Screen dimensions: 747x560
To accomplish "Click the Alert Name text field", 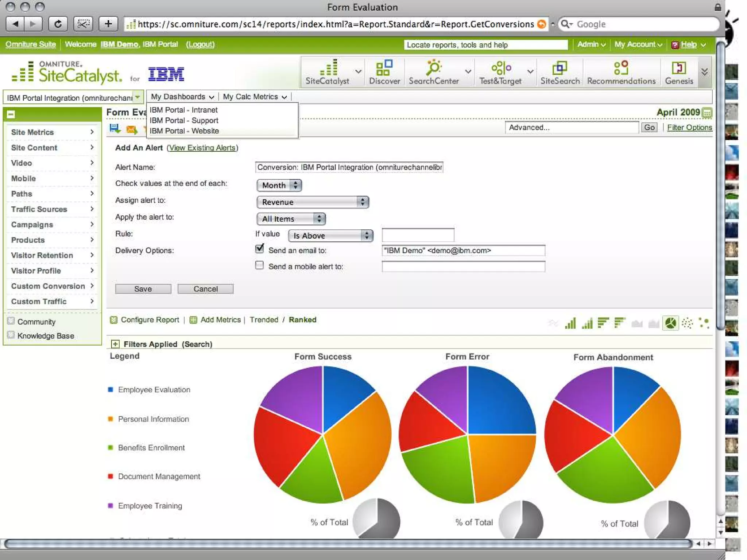I will pyautogui.click(x=349, y=167).
